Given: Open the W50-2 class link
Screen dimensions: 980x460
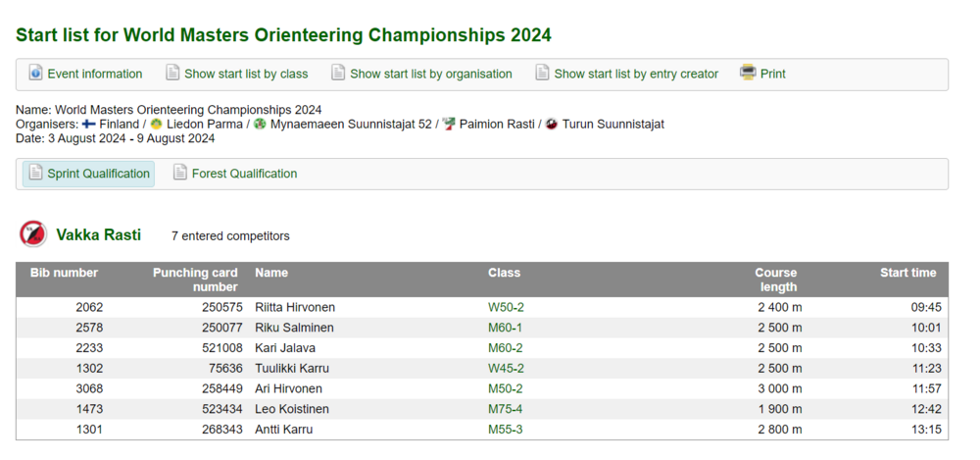Looking at the screenshot, I should [x=506, y=307].
